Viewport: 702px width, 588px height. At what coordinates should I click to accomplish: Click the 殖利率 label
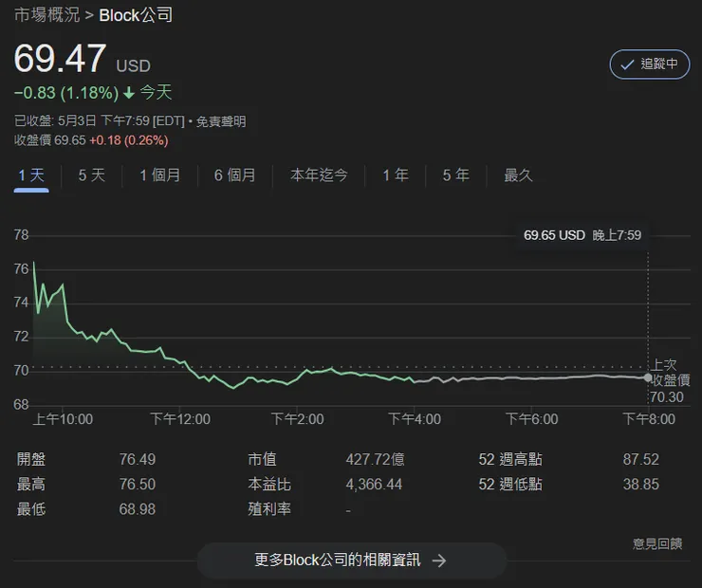coord(269,509)
